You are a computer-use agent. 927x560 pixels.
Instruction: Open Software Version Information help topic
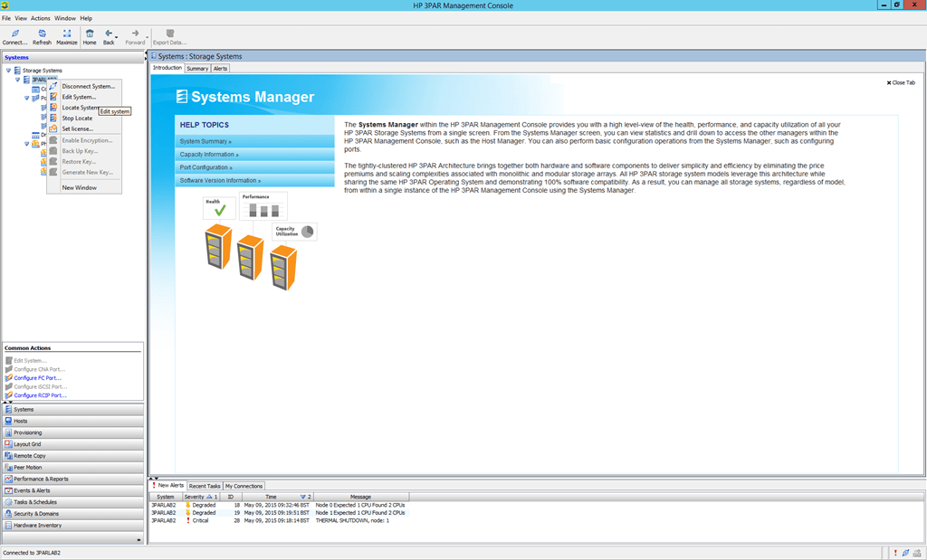pos(254,180)
